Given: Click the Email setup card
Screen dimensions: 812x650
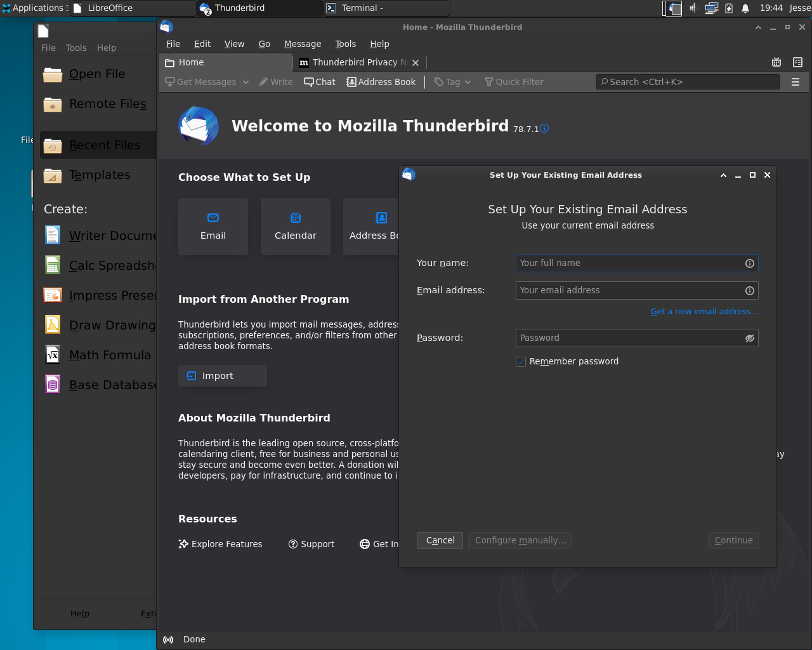Looking at the screenshot, I should 213,227.
